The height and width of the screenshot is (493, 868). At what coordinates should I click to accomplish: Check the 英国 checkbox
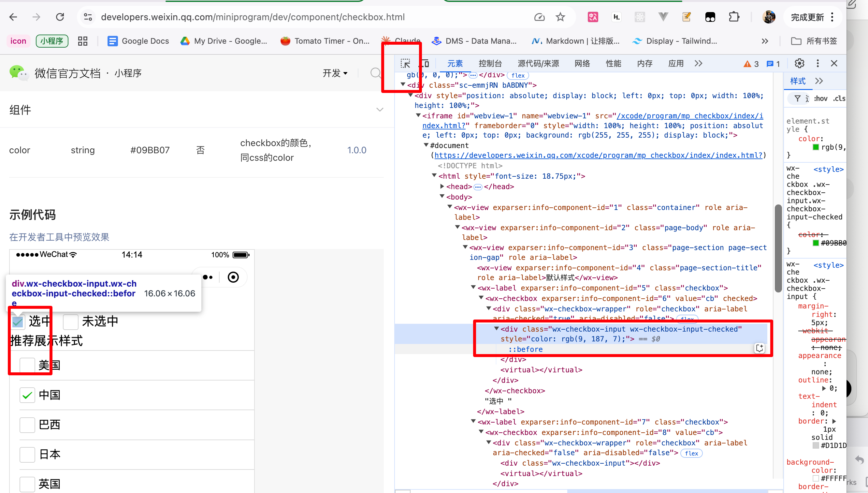pos(27,484)
